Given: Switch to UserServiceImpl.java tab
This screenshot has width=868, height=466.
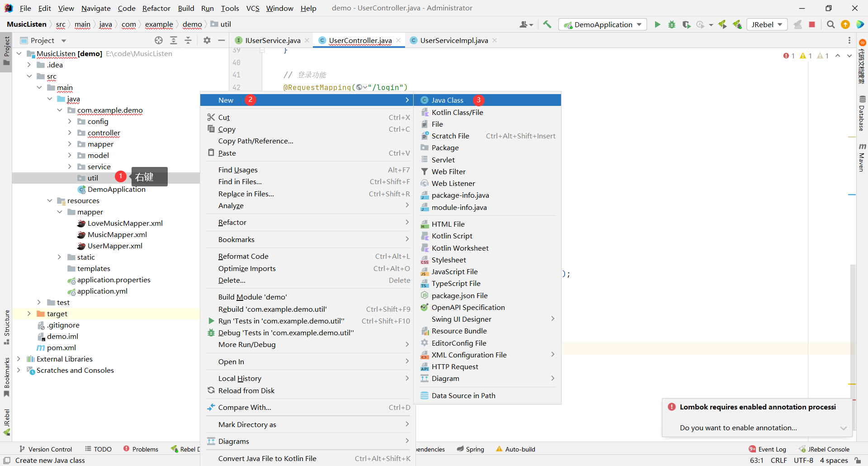Looking at the screenshot, I should (454, 40).
